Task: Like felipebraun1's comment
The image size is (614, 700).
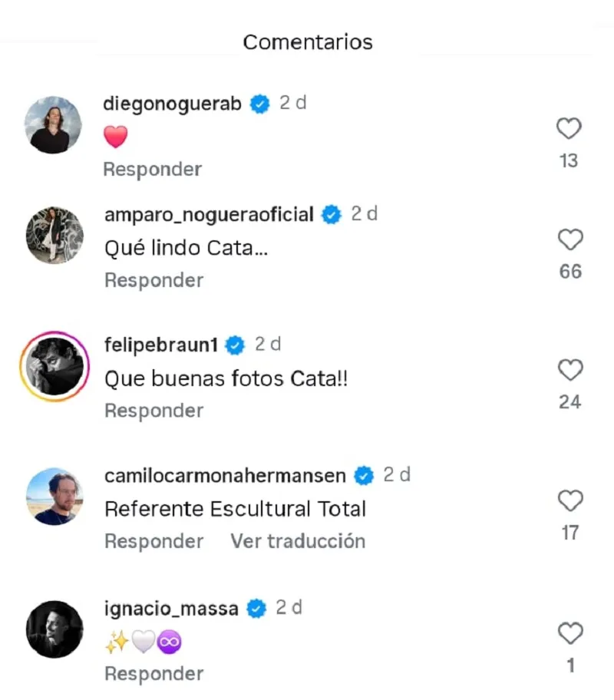Action: coord(569,371)
